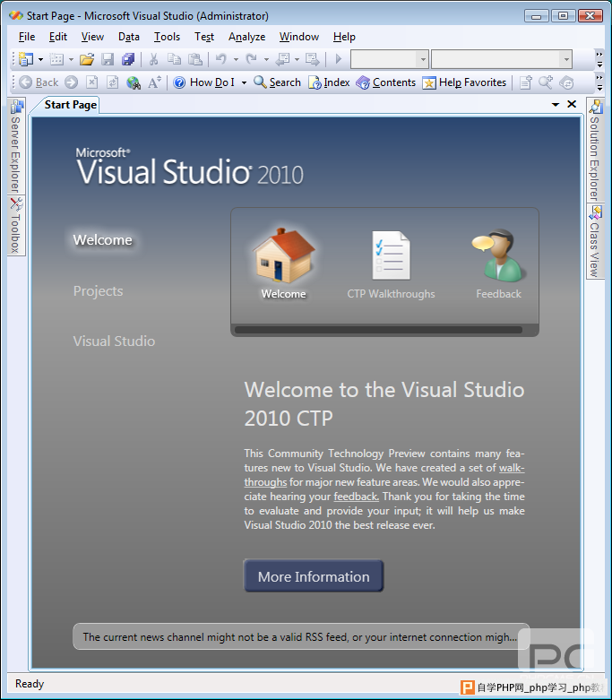Click the web browser home globe icon
Screen dimensions: 612x700
(x=133, y=82)
